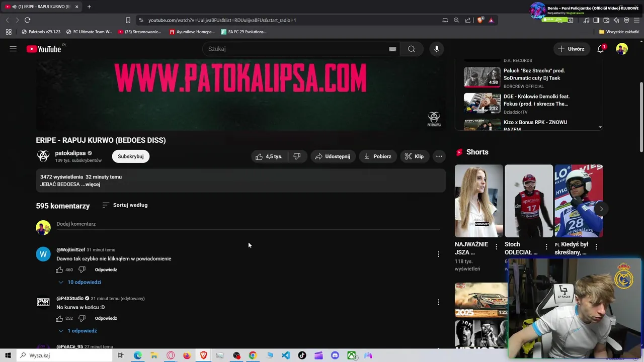Screen dimensions: 644x362
Task: Open the Wszystkie zakładki bookmarks folder
Action: [x=619, y=32]
